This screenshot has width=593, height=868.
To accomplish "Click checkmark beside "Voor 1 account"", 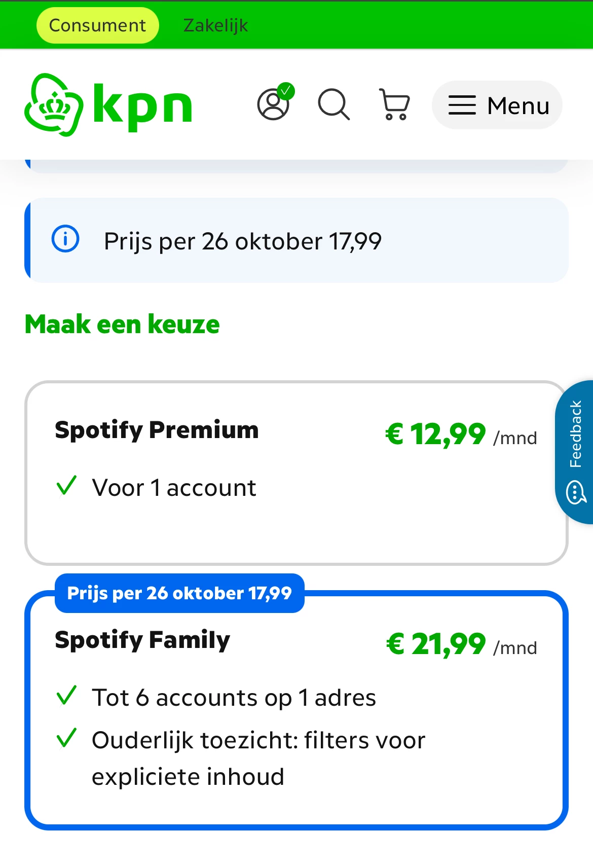I will pyautogui.click(x=66, y=486).
